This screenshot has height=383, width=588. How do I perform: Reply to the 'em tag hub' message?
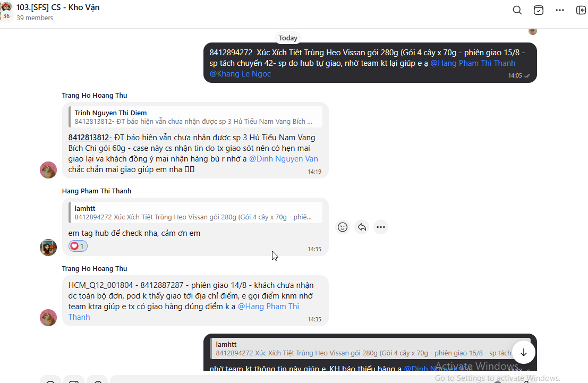click(x=362, y=227)
